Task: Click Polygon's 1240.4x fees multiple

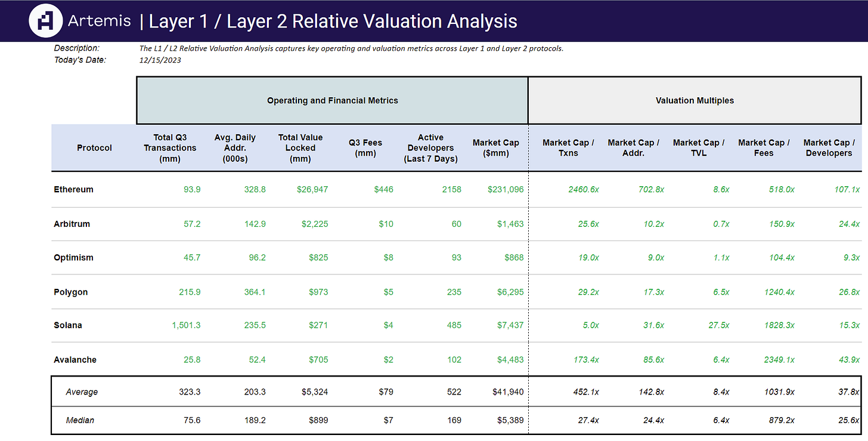Action: pos(779,292)
